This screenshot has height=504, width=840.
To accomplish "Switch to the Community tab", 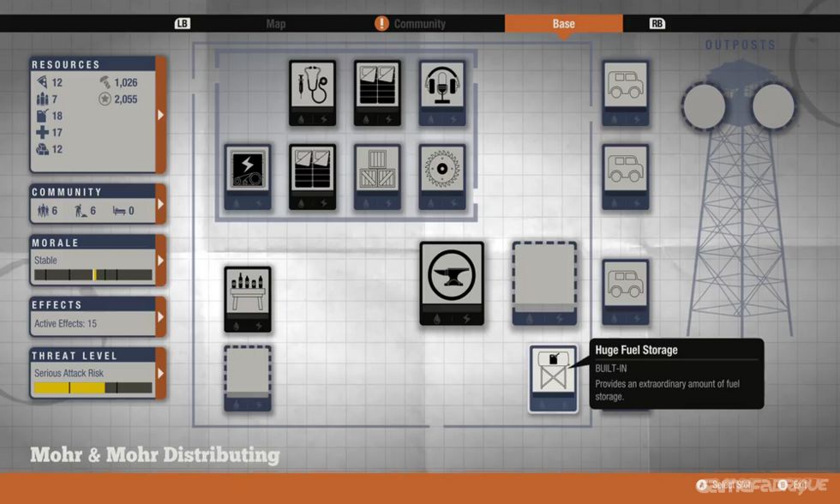I will click(x=419, y=23).
